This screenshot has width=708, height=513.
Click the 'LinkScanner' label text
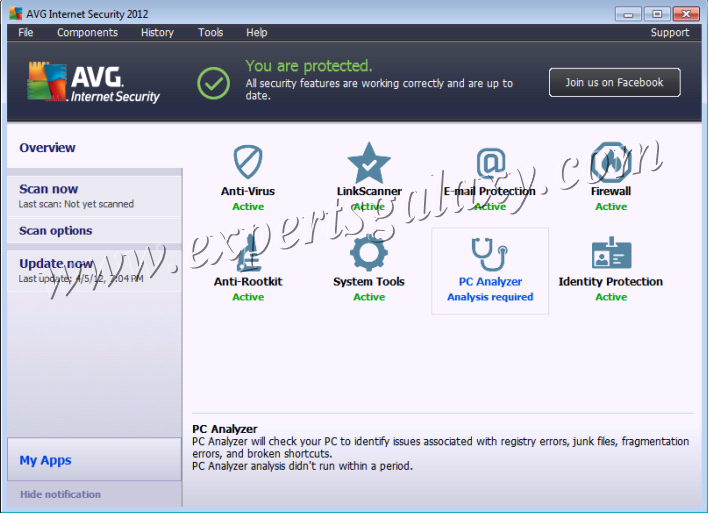(x=369, y=191)
